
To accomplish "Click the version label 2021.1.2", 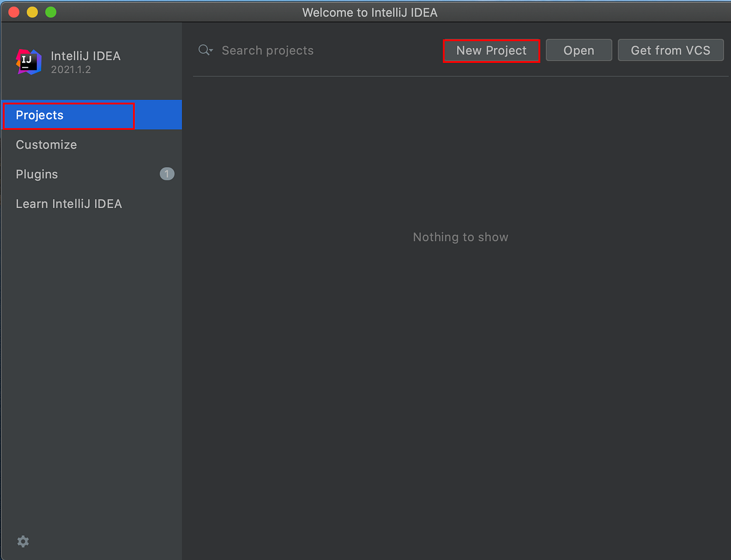I will pyautogui.click(x=71, y=69).
